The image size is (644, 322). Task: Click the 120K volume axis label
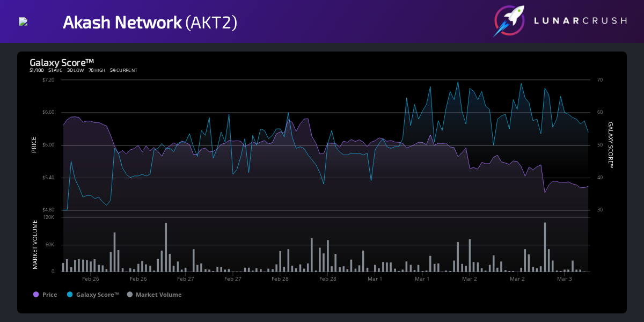(49, 217)
